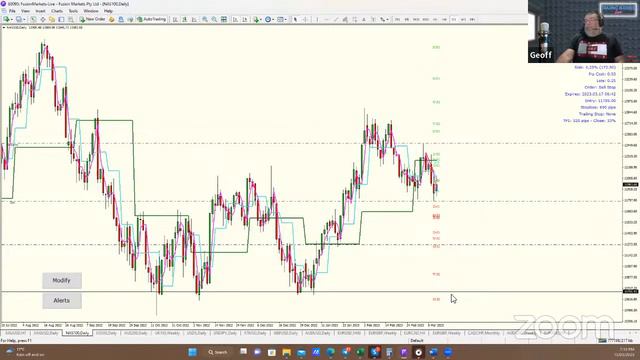Expand the new chart dropdown arrow
This screenshot has height=360, width=640.
click(11, 19)
